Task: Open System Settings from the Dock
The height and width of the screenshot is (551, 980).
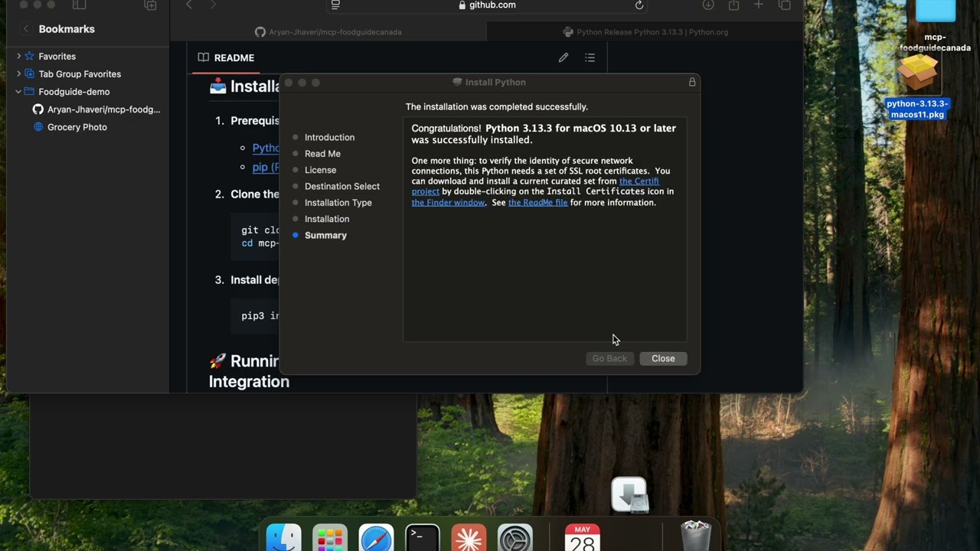Action: tap(514, 538)
